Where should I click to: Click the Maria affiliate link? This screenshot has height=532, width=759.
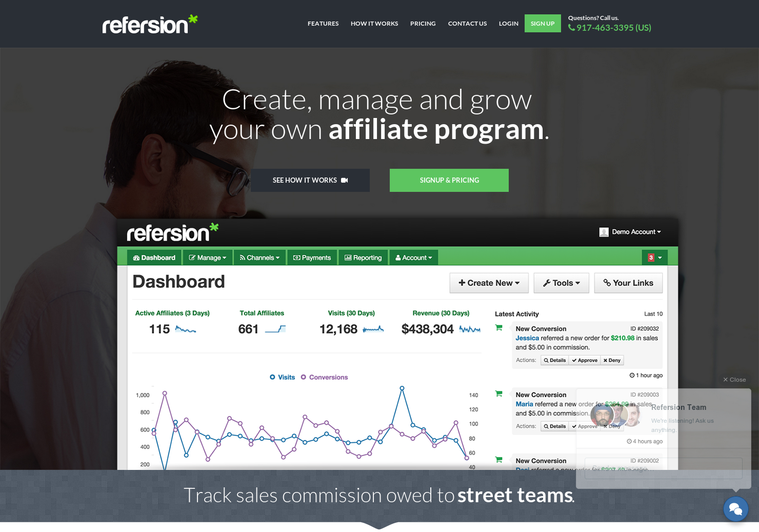(524, 404)
